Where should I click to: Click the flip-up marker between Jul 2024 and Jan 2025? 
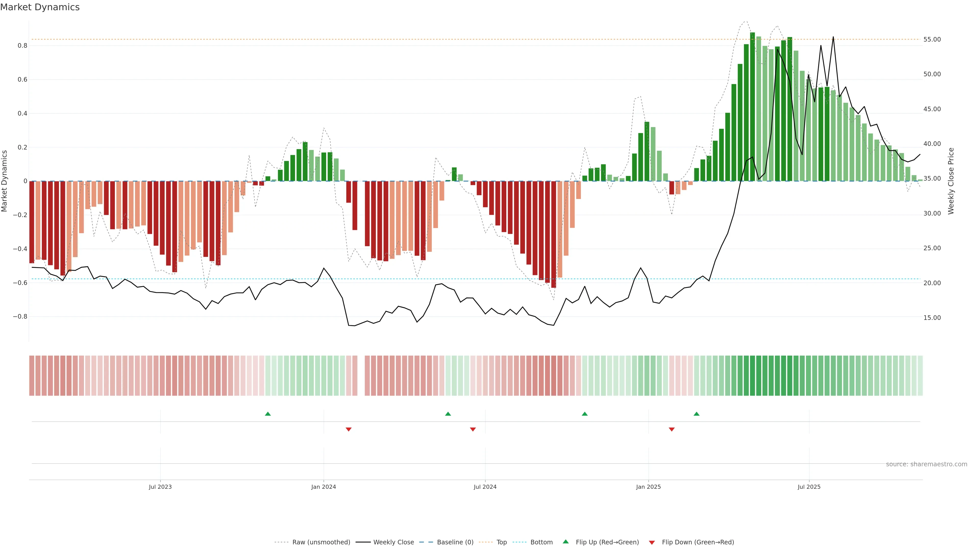tap(585, 414)
